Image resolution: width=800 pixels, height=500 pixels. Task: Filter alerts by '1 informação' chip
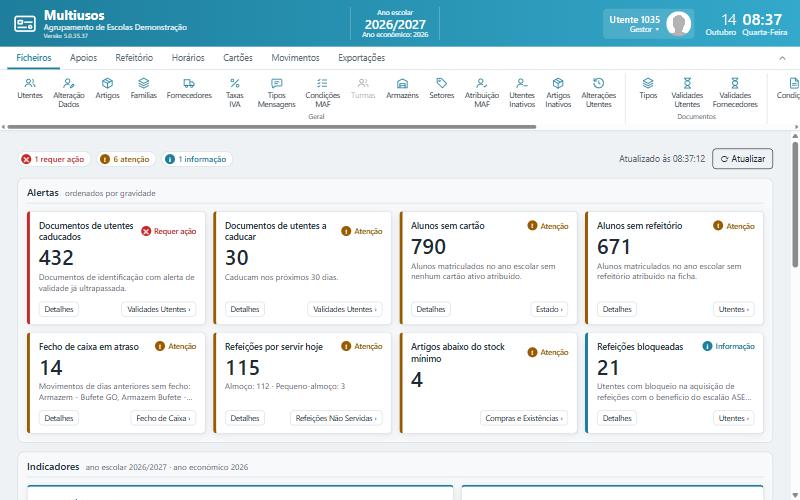[x=196, y=159]
